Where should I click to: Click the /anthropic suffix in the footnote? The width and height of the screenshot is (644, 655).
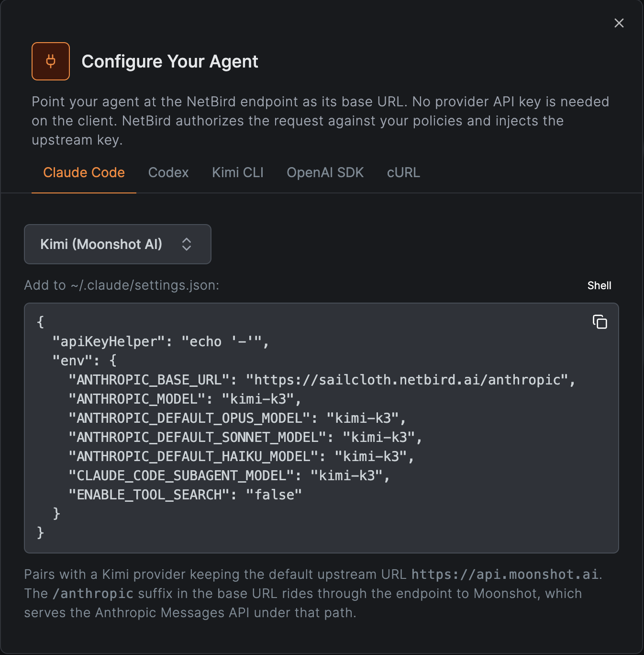[93, 594]
